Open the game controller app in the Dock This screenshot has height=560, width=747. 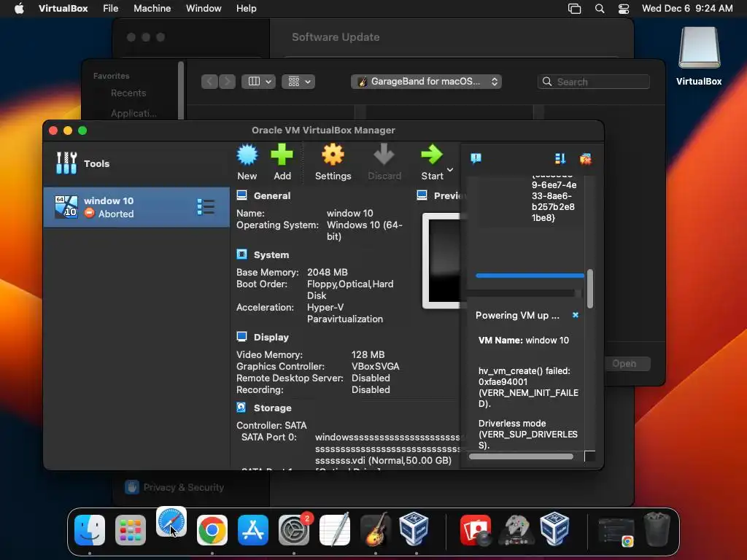pyautogui.click(x=516, y=530)
